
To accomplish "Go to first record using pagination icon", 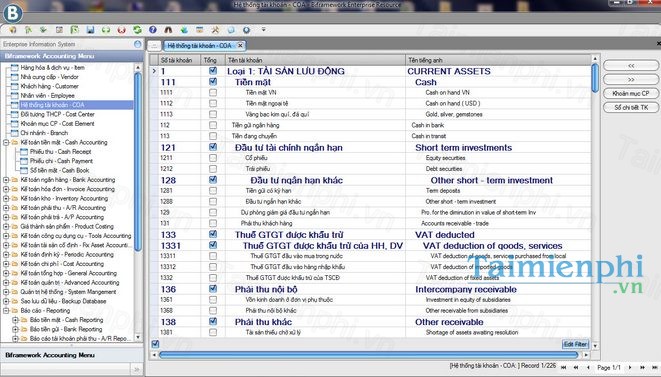I will point(564,368).
